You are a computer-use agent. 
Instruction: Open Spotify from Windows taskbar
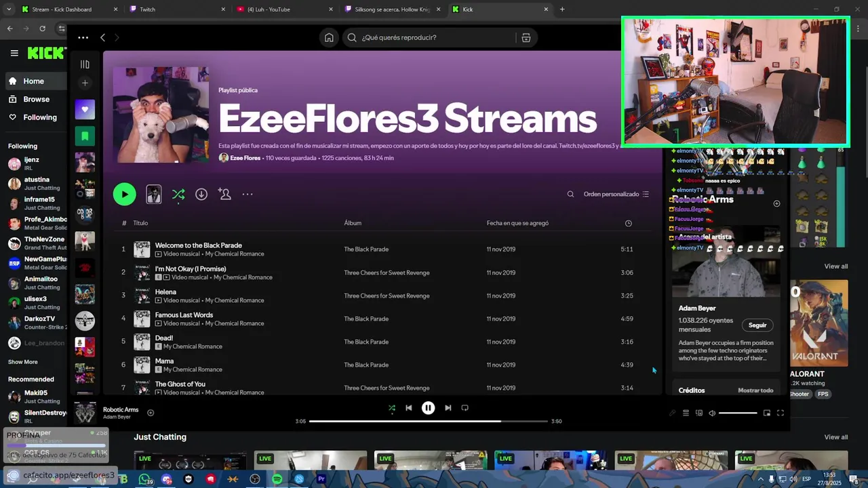point(277,479)
